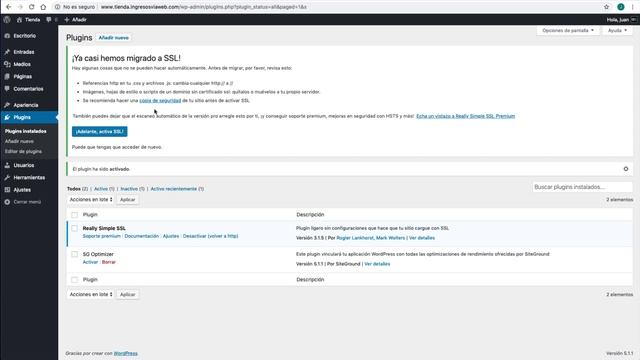Expand Opciones de pantalla dropdown
640x360 pixels.
[x=568, y=31]
